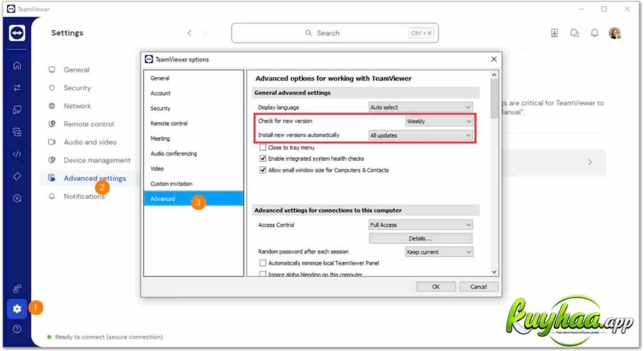The width and height of the screenshot is (644, 351).
Task: Toggle Automatically minimize local TeamViewer Panel
Action: 263,263
